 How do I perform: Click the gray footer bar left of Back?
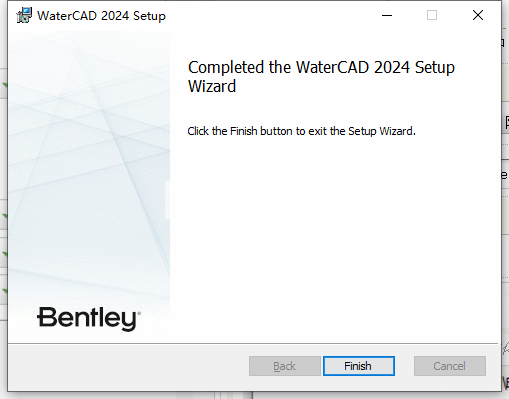tap(128, 367)
